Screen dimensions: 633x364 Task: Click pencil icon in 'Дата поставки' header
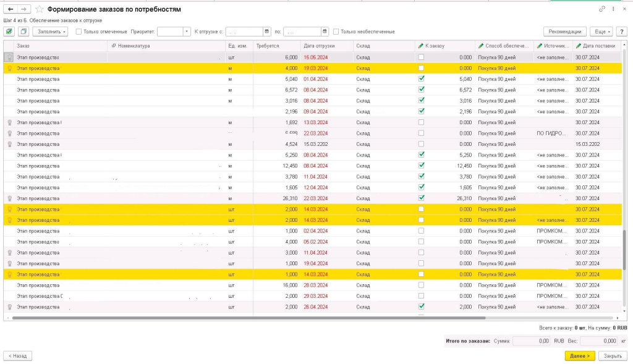[579, 46]
